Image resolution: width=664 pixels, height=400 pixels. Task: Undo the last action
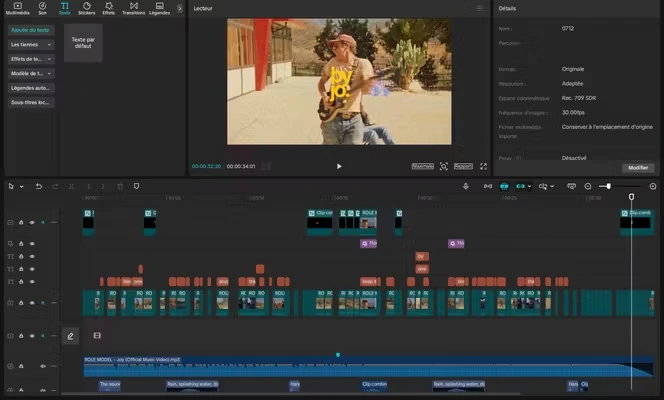point(39,186)
